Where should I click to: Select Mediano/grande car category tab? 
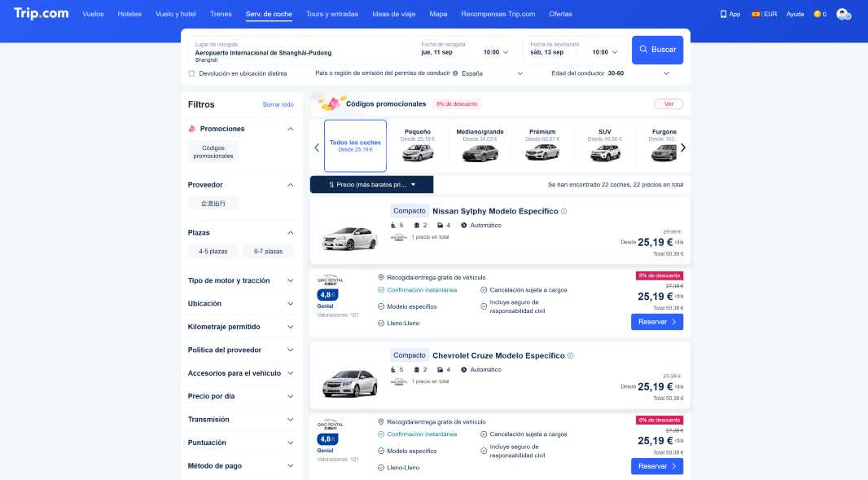pyautogui.click(x=480, y=146)
